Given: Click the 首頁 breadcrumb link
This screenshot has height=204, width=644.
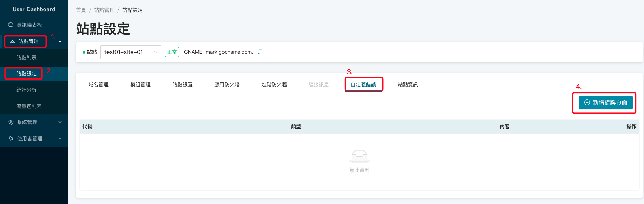Looking at the screenshot, I should tap(81, 10).
